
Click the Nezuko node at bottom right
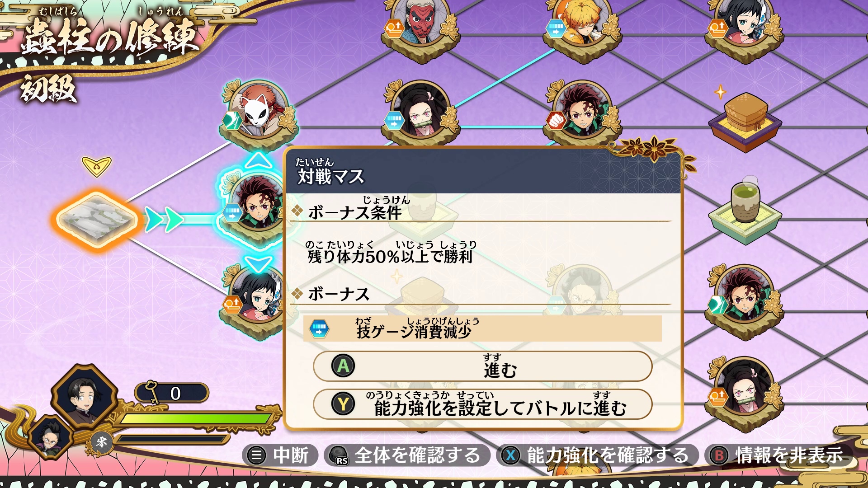(x=745, y=394)
